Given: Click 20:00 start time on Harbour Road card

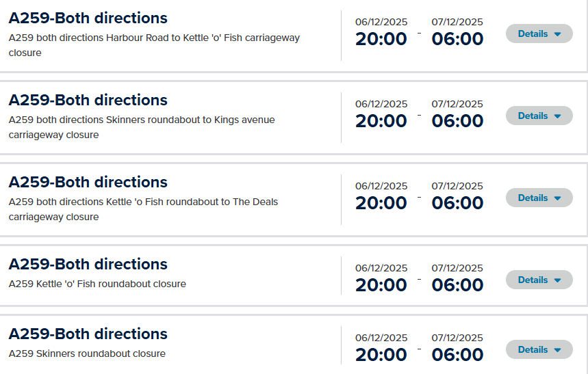Looking at the screenshot, I should click(381, 39).
